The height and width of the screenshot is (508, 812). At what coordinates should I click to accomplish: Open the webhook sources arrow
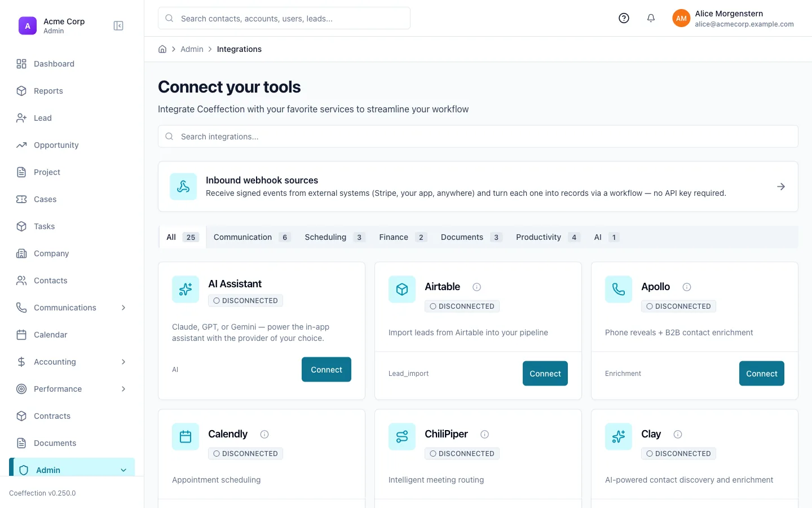pos(781,187)
